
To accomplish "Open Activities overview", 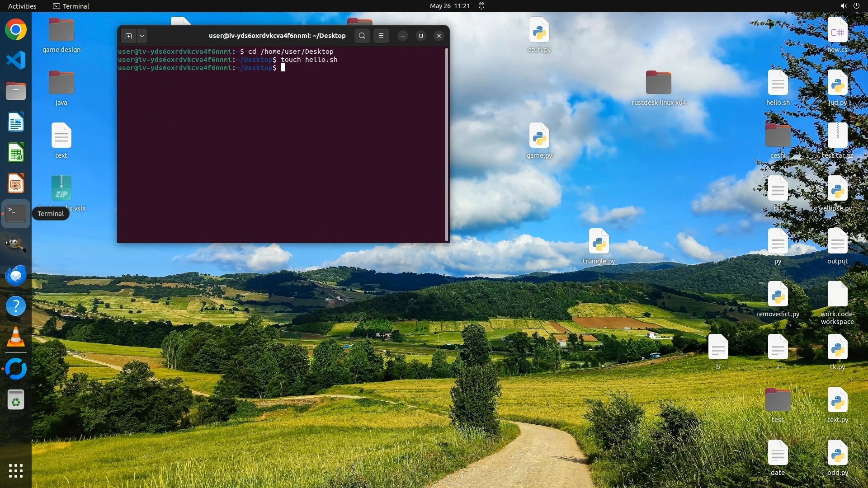I will (22, 6).
